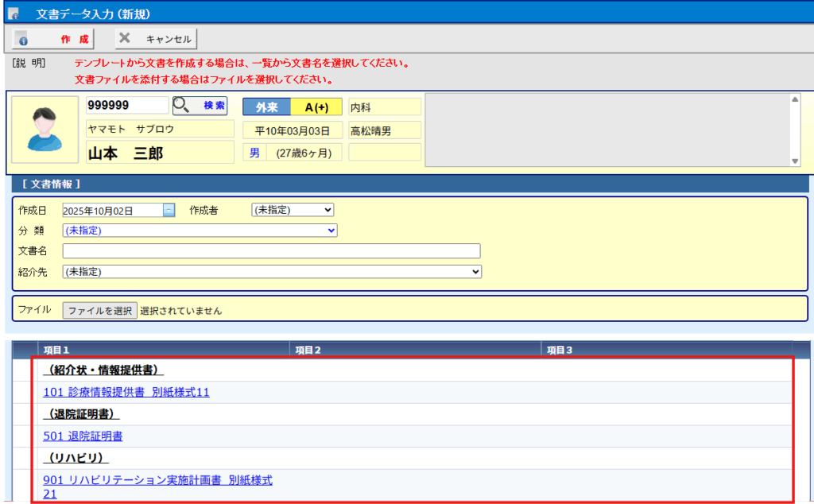Click the document icon in title bar

point(13,14)
